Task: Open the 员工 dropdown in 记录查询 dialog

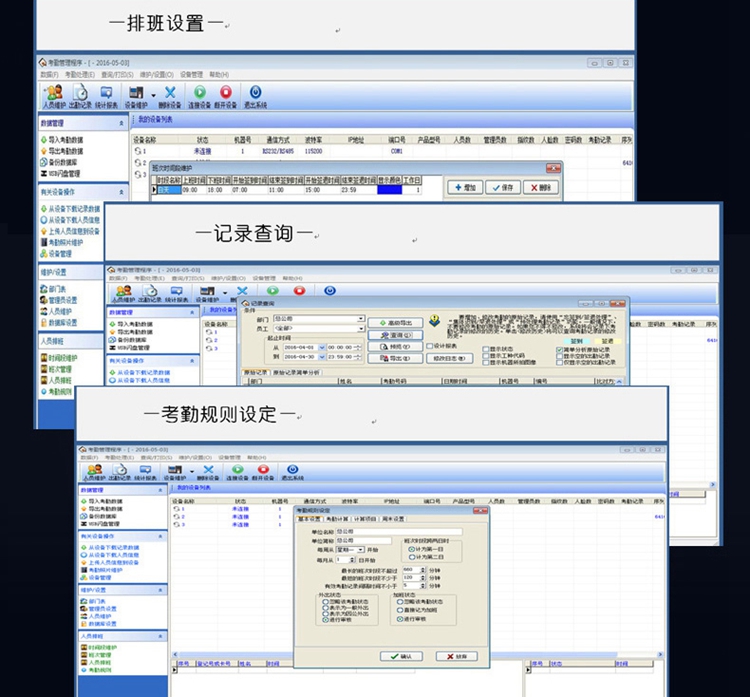Action: click(x=361, y=328)
